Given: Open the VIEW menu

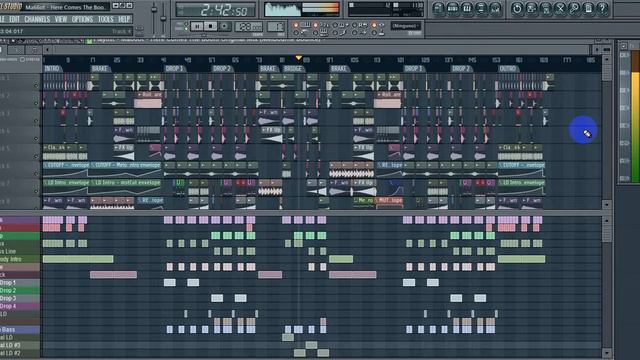Looking at the screenshot, I should click(x=61, y=19).
